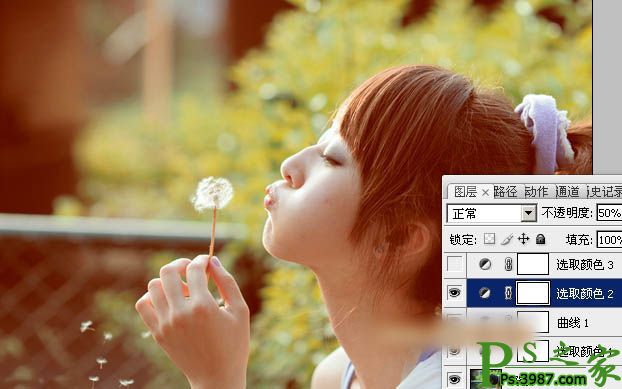Show the hidden 选取颜色 3 layer
Image resolution: width=622 pixels, height=389 pixels.
(455, 264)
